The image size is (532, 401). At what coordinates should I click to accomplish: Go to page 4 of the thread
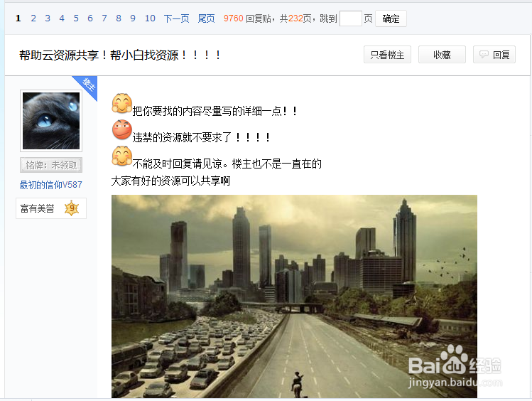point(62,18)
